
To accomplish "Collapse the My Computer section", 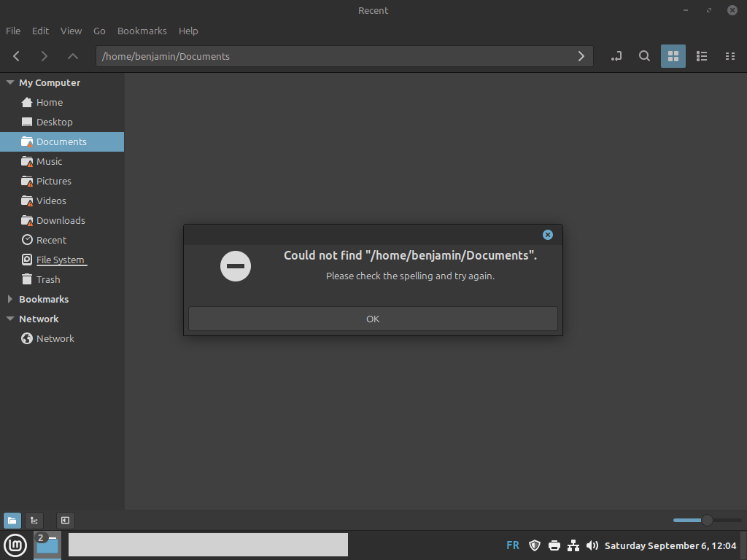I will (x=10, y=83).
